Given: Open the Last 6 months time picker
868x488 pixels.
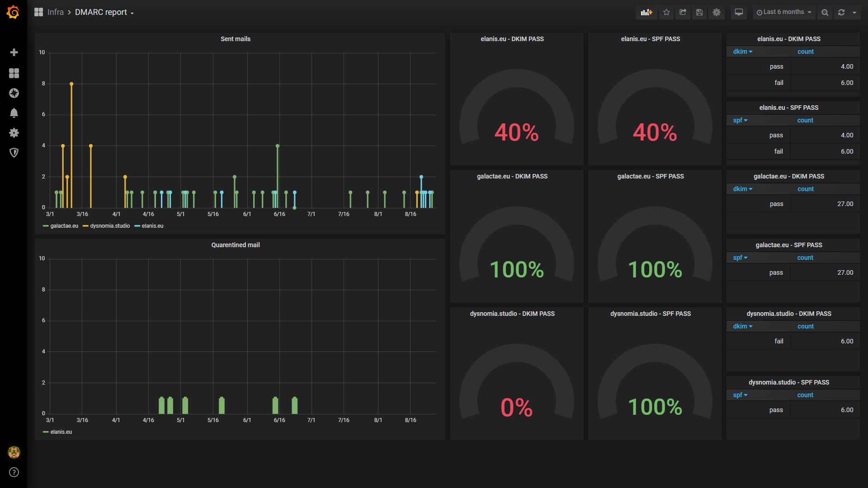Looking at the screenshot, I should click(784, 12).
